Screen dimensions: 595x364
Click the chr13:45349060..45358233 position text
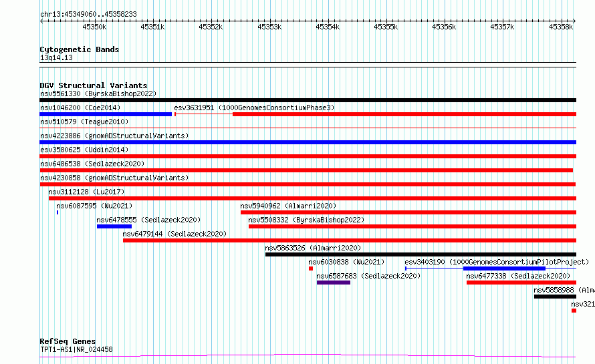pyautogui.click(x=88, y=14)
